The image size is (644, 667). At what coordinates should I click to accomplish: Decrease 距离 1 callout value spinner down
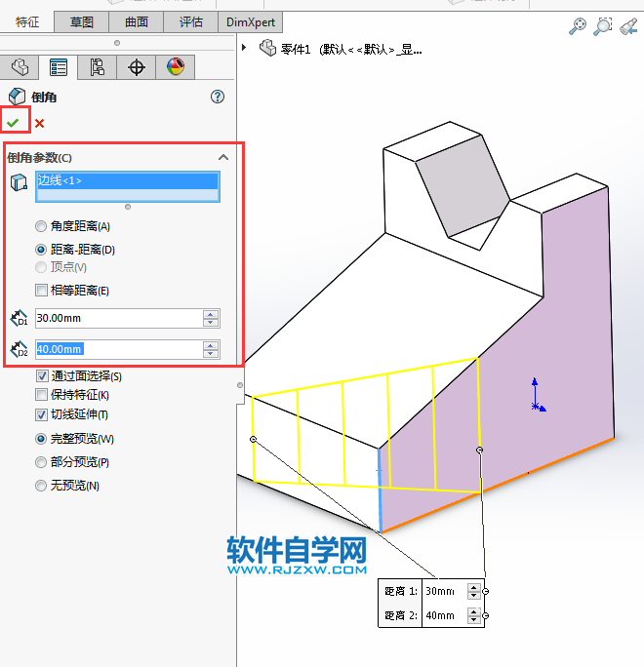tap(474, 595)
